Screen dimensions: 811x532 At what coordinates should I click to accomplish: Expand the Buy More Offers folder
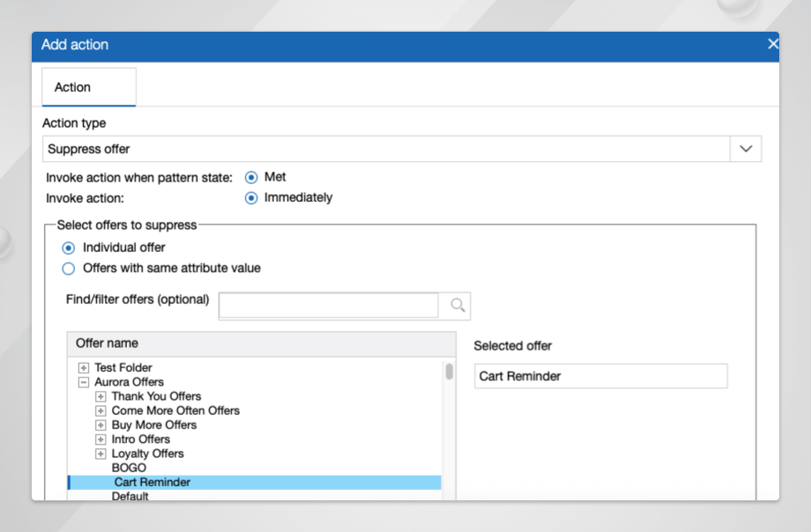click(100, 425)
